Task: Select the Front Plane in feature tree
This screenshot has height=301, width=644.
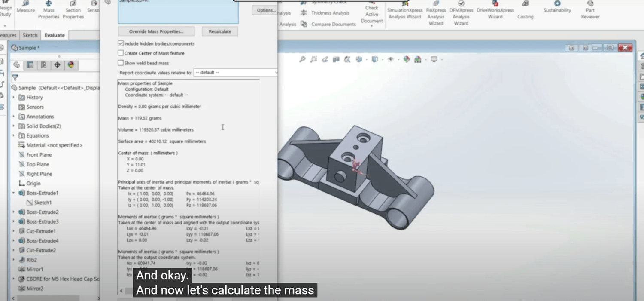Action: point(39,155)
